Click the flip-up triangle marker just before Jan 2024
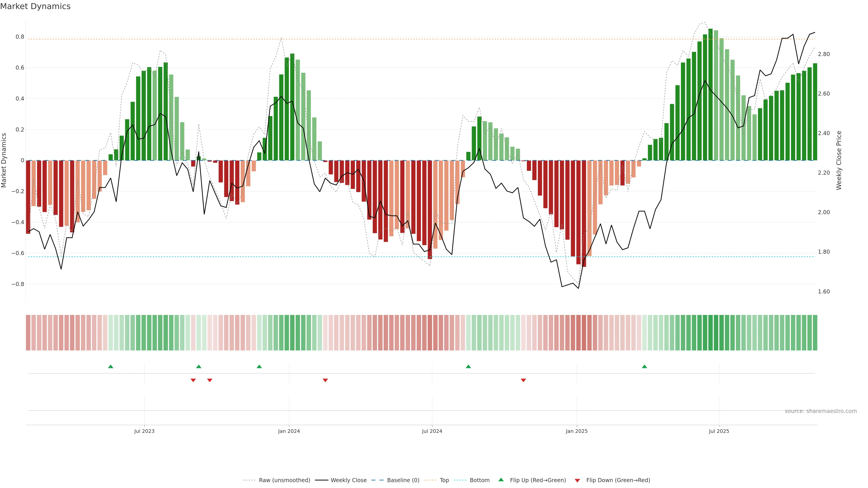This screenshot has height=488, width=868. tap(259, 366)
